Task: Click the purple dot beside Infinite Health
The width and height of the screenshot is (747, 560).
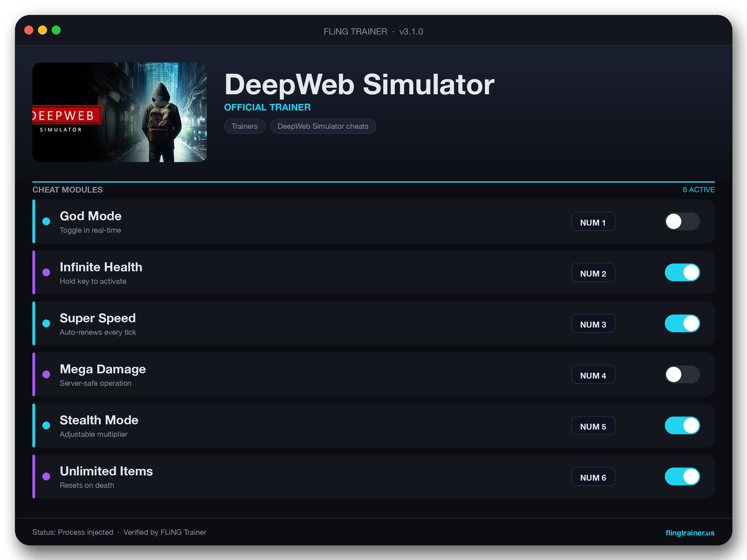Action: point(46,273)
